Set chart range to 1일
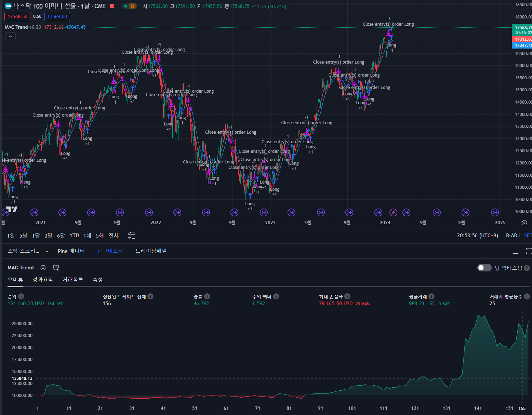The image size is (532, 415). (11, 236)
